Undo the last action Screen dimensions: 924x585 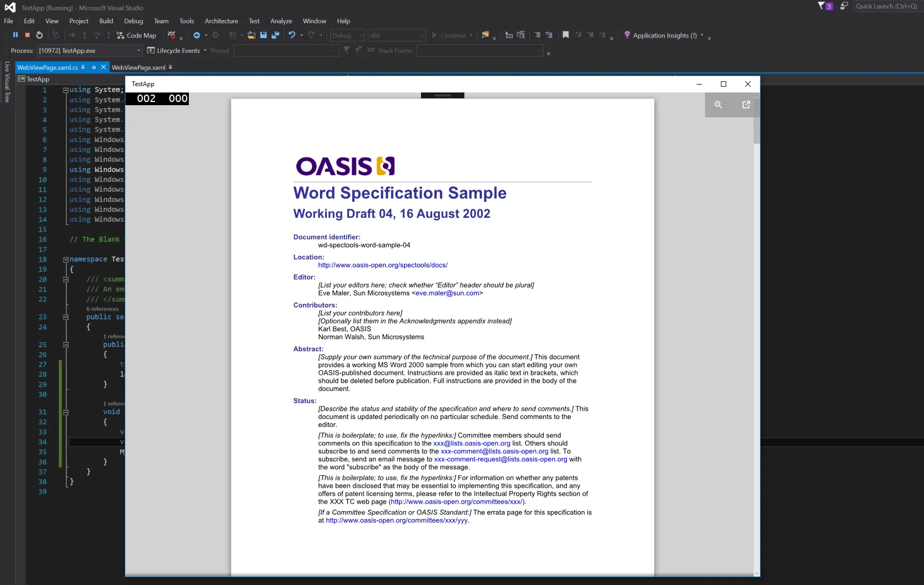[x=292, y=35]
